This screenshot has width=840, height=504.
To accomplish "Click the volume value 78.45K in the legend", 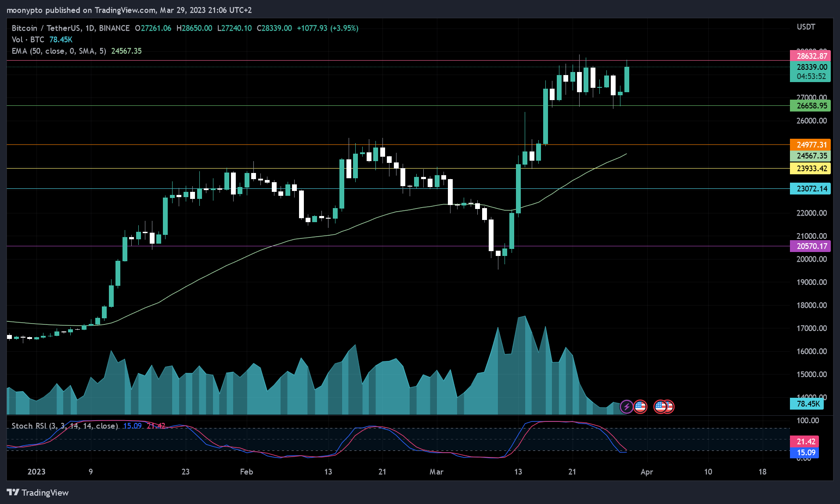I will (61, 40).
